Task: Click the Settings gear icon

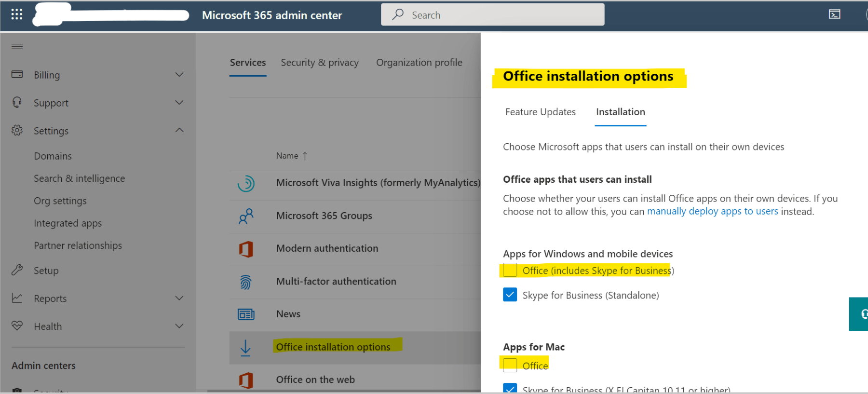Action: pyautogui.click(x=17, y=130)
